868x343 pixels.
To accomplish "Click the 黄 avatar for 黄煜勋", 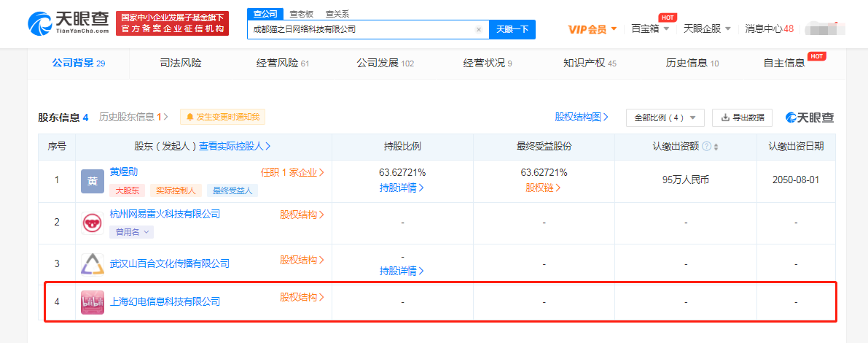I will [93, 181].
